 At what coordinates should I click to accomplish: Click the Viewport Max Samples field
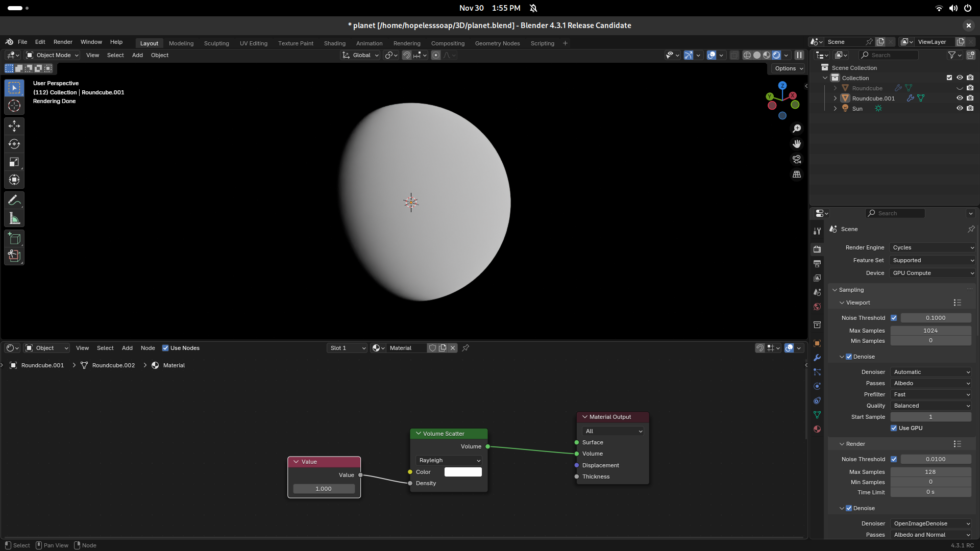[x=930, y=331]
